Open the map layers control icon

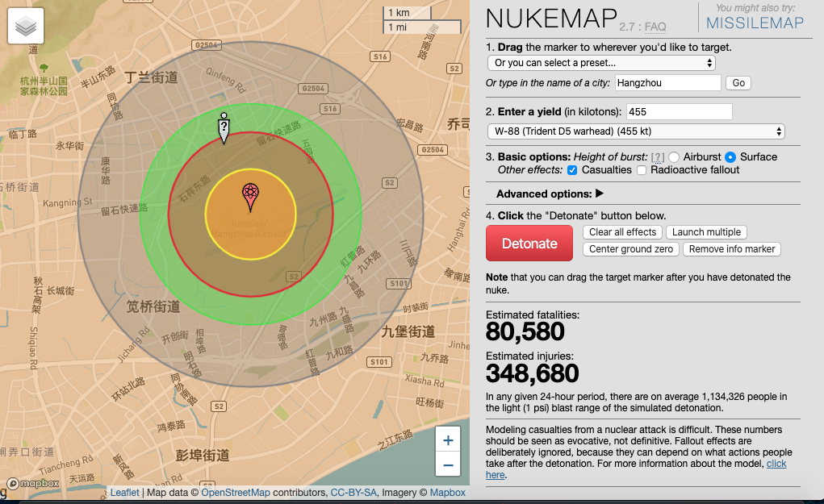click(x=26, y=26)
